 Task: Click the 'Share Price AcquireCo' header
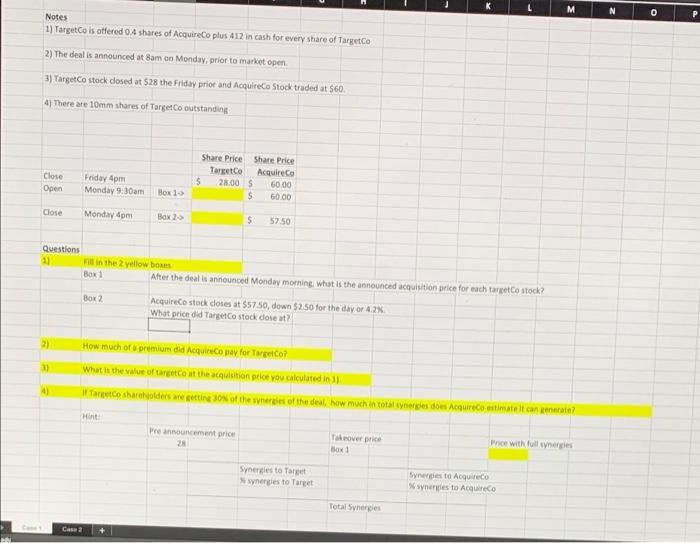pos(274,166)
